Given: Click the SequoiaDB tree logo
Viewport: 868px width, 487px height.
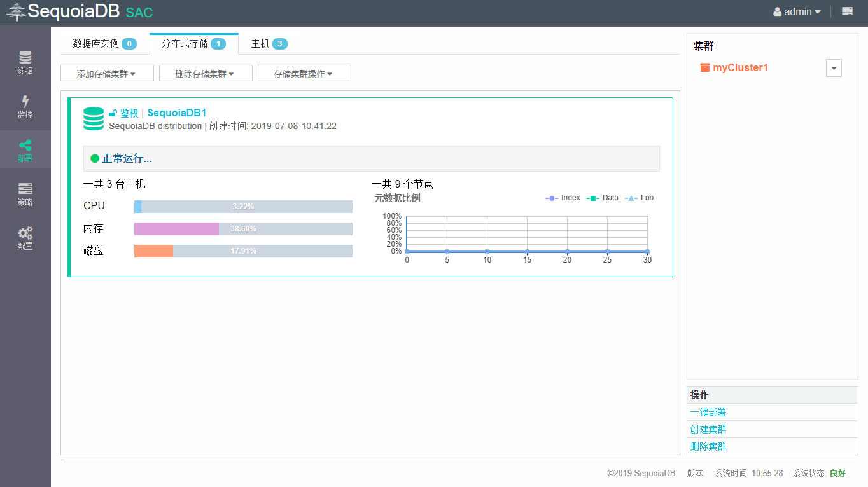Looking at the screenshot, I should (x=16, y=12).
